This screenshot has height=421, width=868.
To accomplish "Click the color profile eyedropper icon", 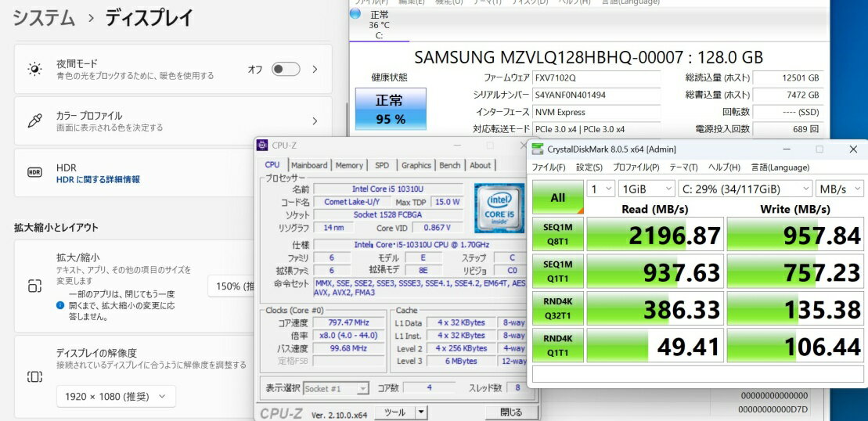I will tap(34, 121).
